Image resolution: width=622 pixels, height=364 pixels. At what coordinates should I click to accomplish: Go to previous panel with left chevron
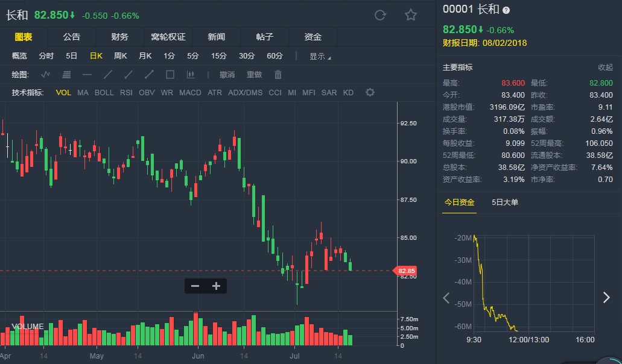coord(446,297)
